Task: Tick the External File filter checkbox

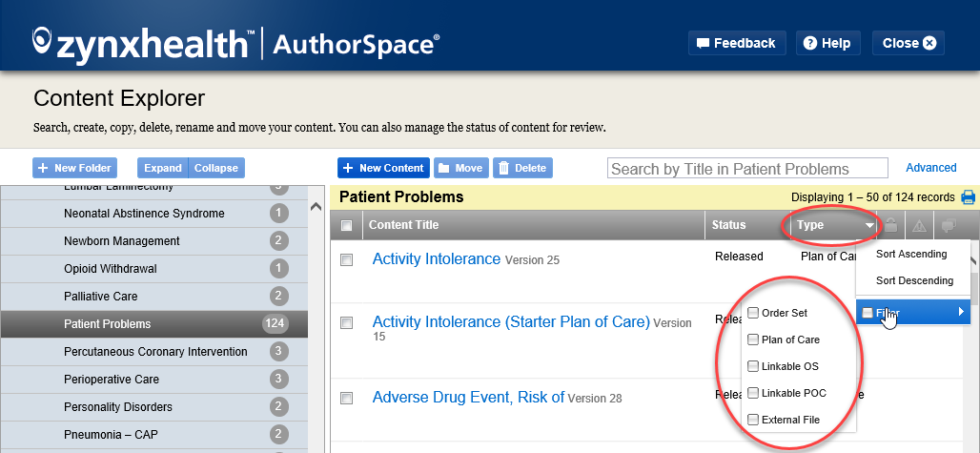Action: coord(754,420)
